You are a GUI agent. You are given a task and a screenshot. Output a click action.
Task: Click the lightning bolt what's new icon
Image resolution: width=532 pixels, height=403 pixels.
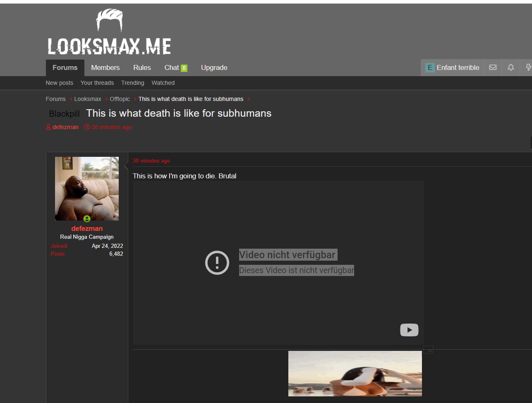point(528,67)
